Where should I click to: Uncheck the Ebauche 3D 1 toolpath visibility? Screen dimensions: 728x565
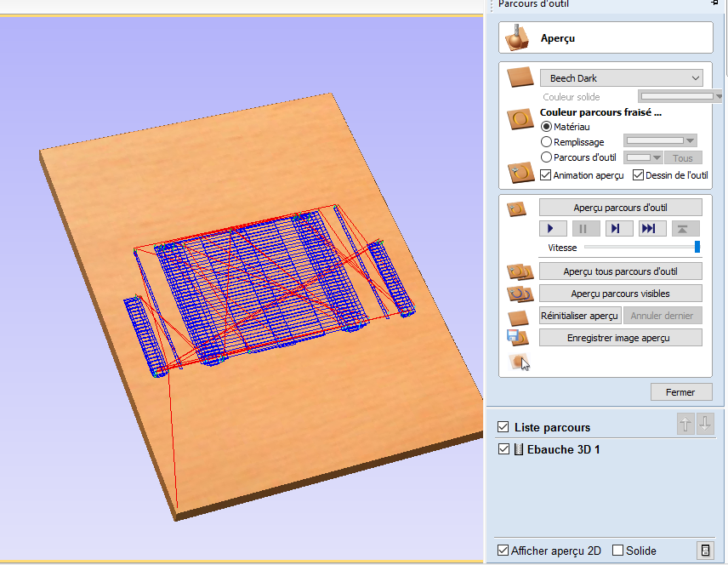(x=503, y=448)
